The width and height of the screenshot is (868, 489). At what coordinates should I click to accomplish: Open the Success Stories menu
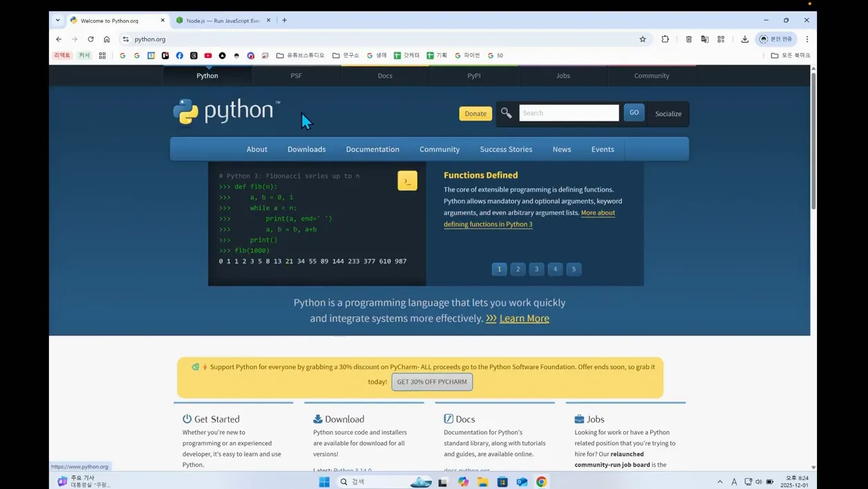click(506, 149)
